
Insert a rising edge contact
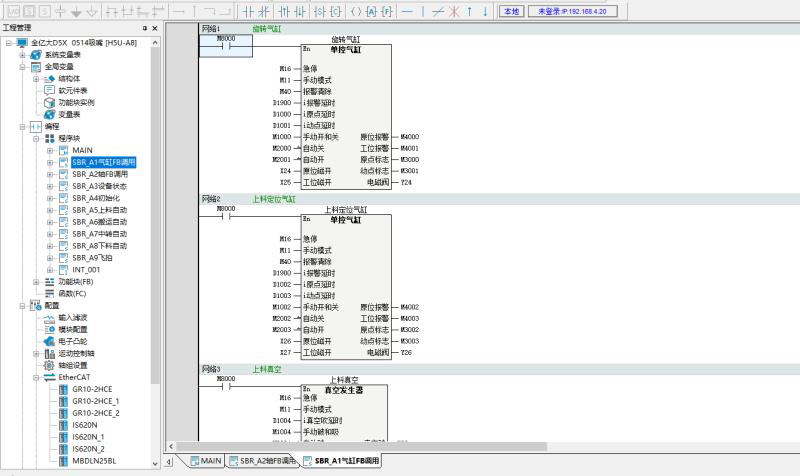coord(284,11)
